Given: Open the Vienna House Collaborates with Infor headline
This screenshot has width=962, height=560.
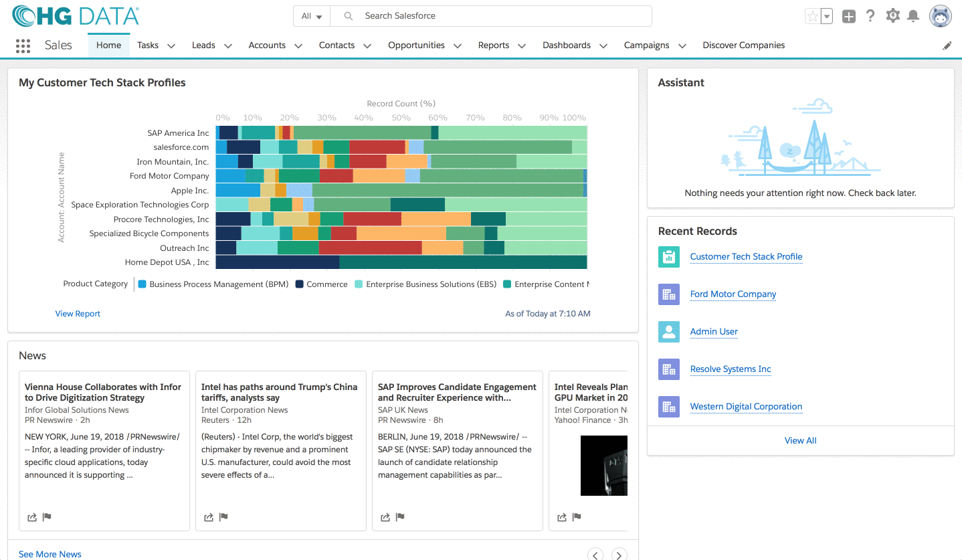Looking at the screenshot, I should coord(103,393).
